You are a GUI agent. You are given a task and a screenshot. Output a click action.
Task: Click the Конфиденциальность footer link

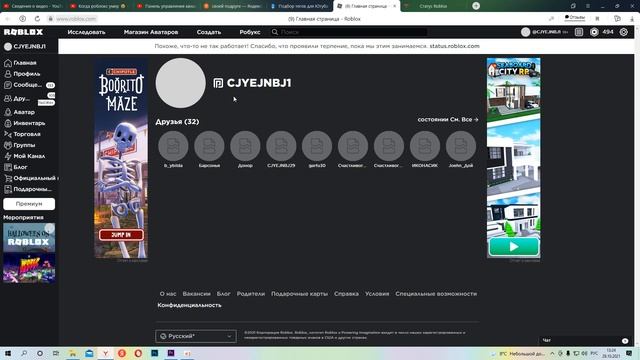tap(189, 305)
